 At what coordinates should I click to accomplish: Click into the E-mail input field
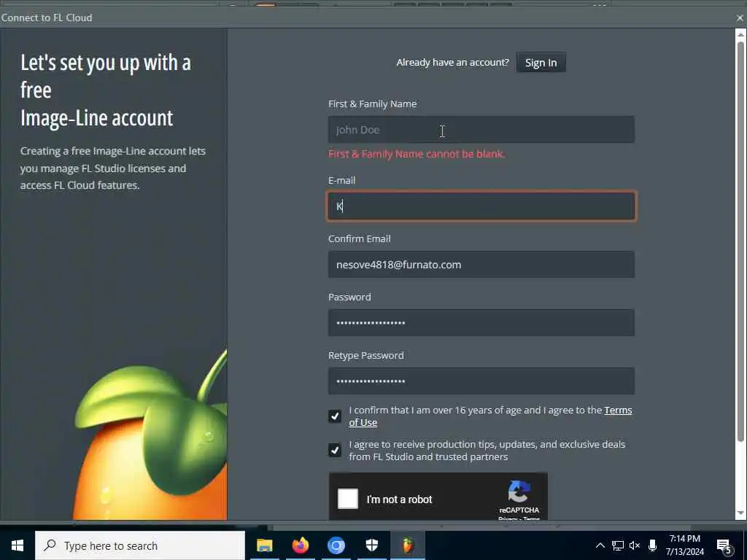pyautogui.click(x=481, y=206)
